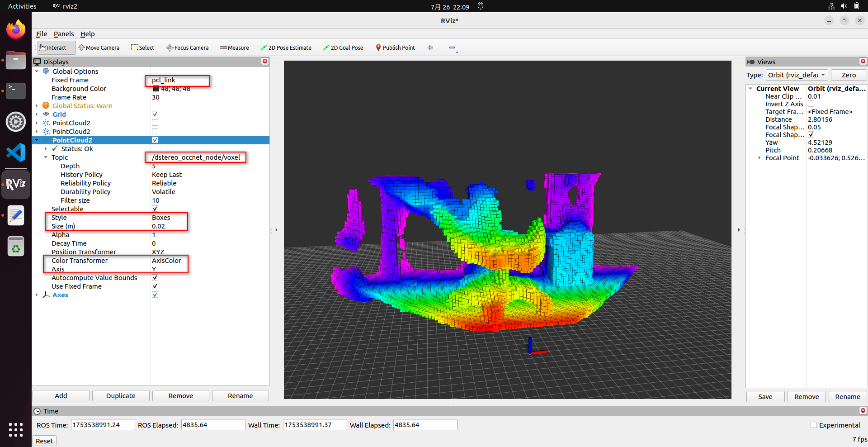Pick the Measure tool
Image resolution: width=868 pixels, height=447 pixels.
click(234, 48)
